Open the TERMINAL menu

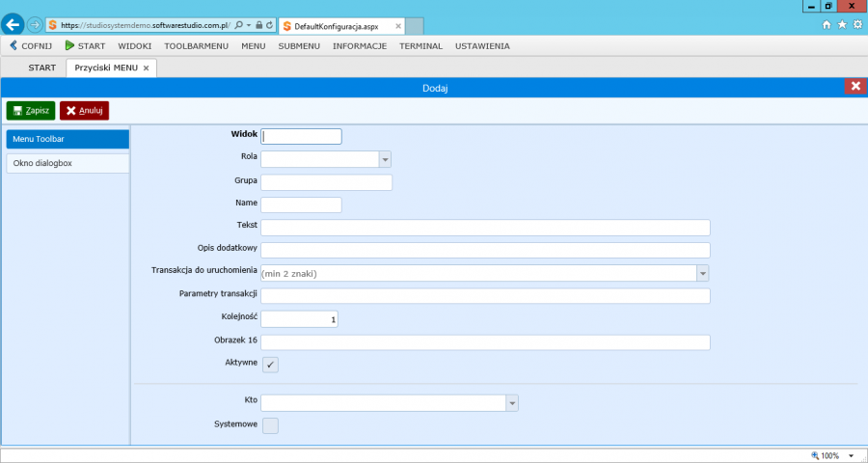tap(420, 46)
